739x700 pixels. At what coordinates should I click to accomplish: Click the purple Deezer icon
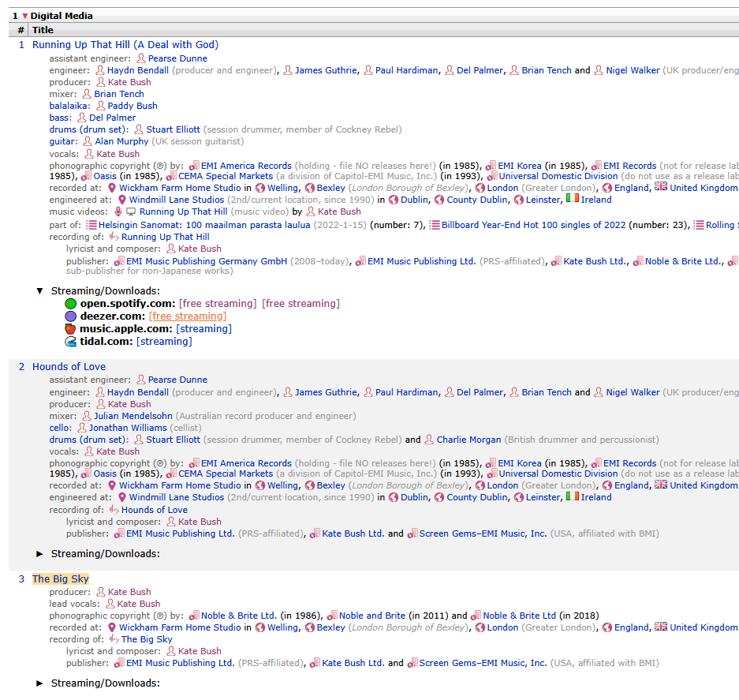[x=71, y=316]
